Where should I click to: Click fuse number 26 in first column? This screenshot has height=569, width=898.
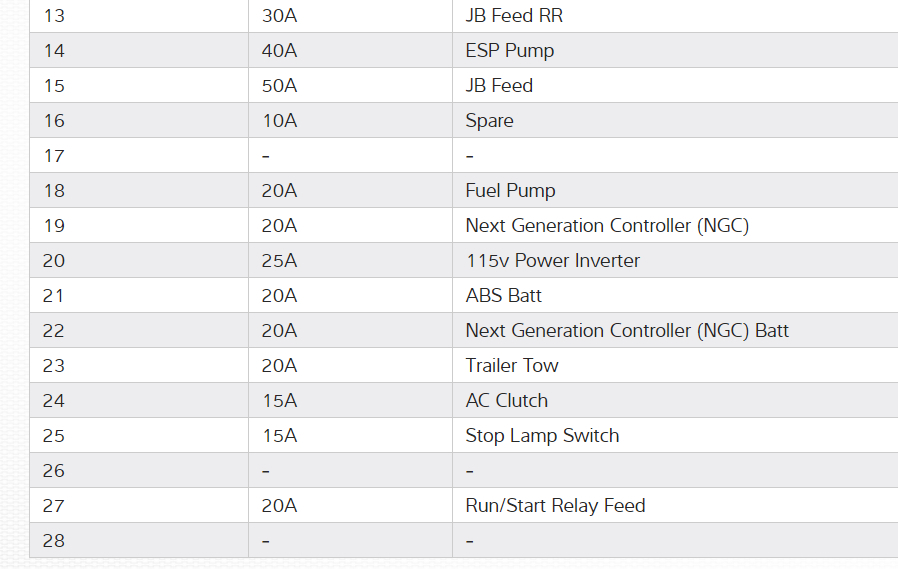(54, 471)
